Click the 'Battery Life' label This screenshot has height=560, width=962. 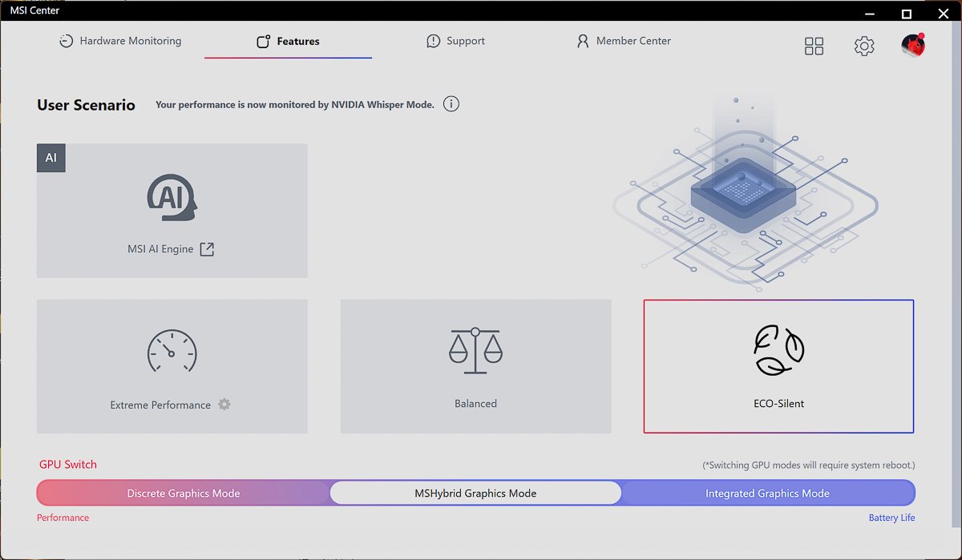891,518
